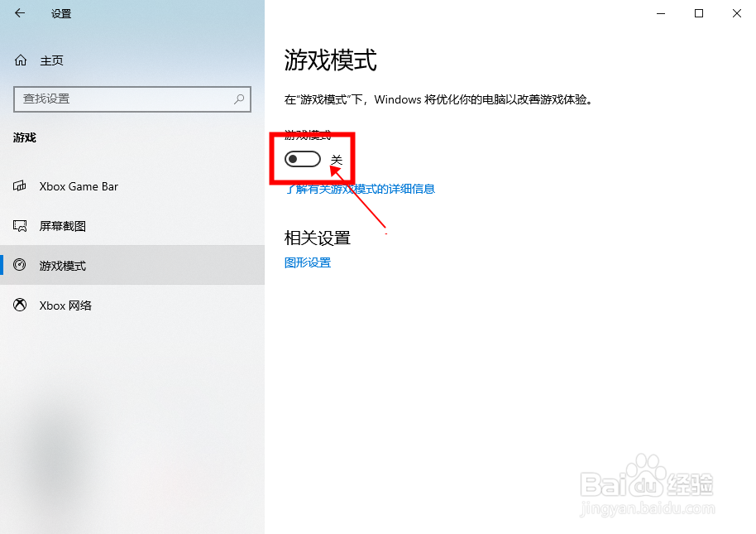Switch to the Xbox 网络 page
This screenshot has height=534, width=756.
(x=132, y=305)
